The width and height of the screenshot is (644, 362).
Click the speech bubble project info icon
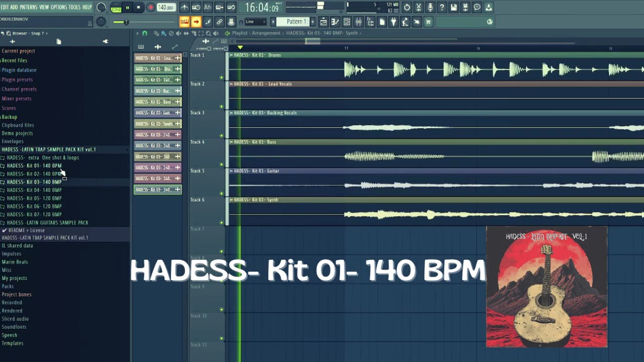[x=477, y=8]
